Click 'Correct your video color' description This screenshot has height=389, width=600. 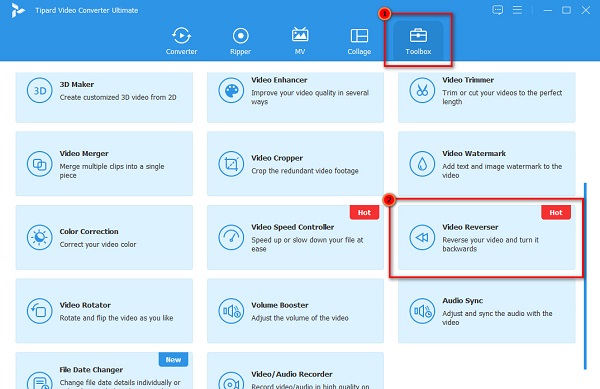(98, 244)
